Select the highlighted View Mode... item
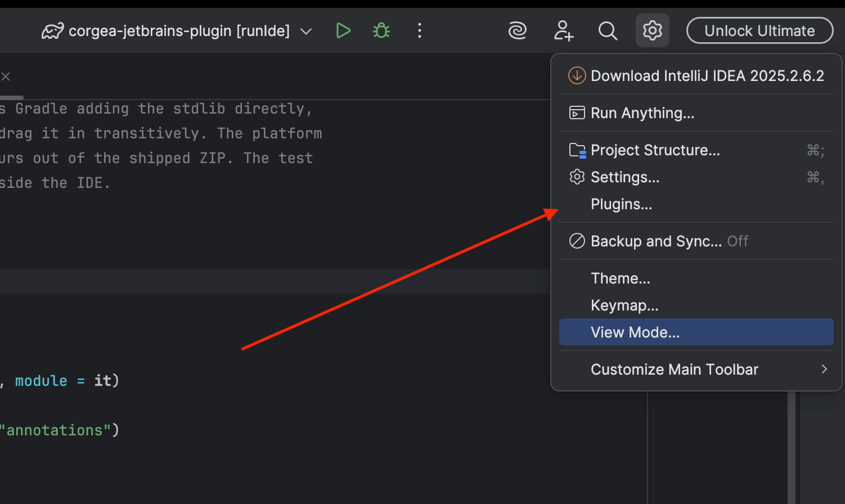Image resolution: width=845 pixels, height=504 pixels. (x=696, y=332)
